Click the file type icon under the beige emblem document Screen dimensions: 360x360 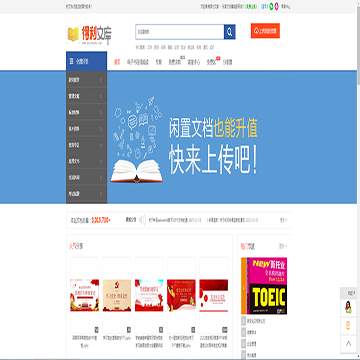coord(129,330)
